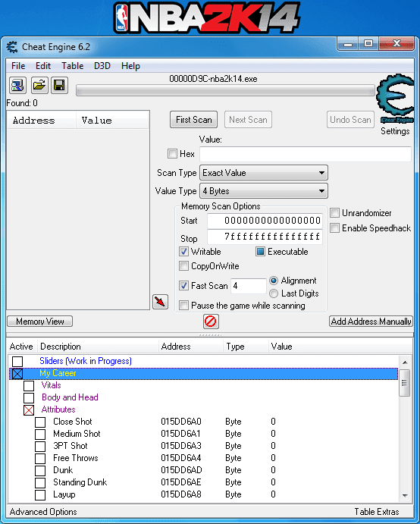The image size is (420, 524).
Task: Freeze the Layup entry
Action: point(40,495)
